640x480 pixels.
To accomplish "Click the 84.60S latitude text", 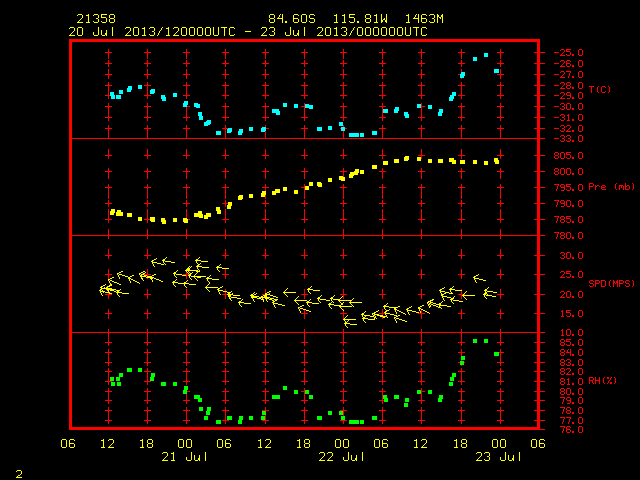I will pyautogui.click(x=291, y=19).
